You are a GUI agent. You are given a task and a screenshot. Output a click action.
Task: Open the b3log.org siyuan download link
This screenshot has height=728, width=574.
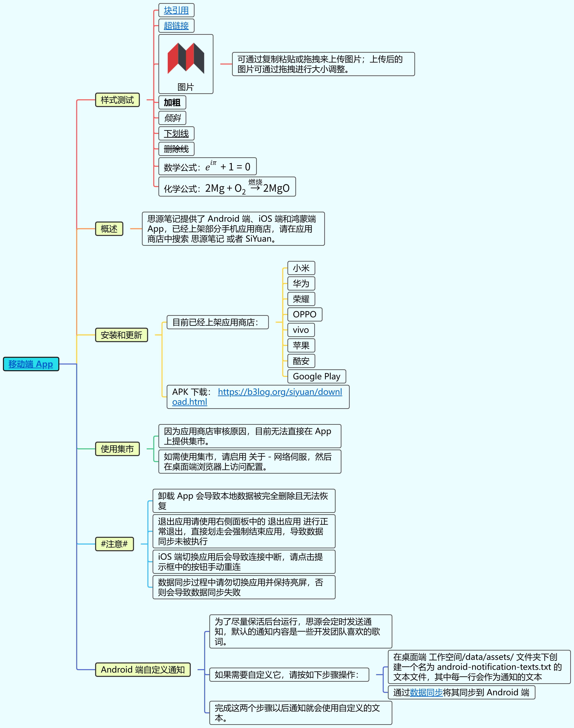[280, 392]
